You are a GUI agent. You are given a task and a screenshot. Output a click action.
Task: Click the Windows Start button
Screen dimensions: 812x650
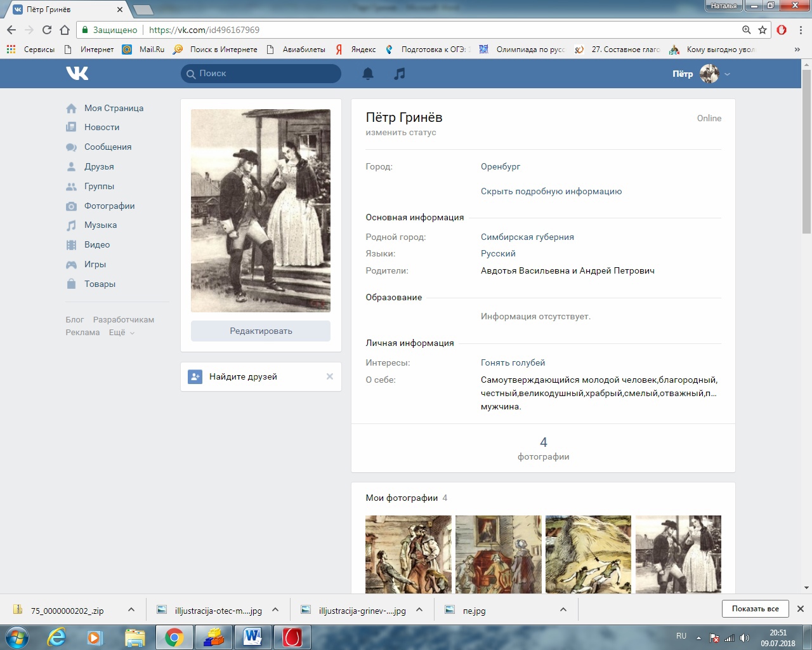[16, 637]
